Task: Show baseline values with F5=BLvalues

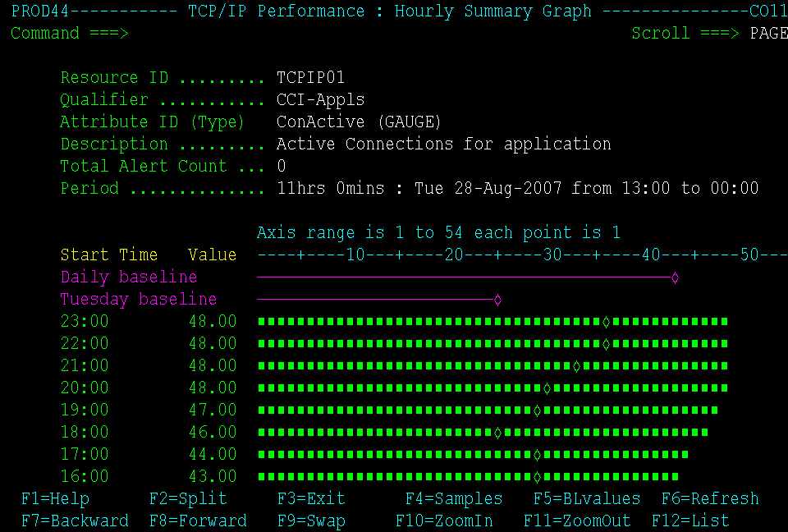Action: [x=587, y=499]
